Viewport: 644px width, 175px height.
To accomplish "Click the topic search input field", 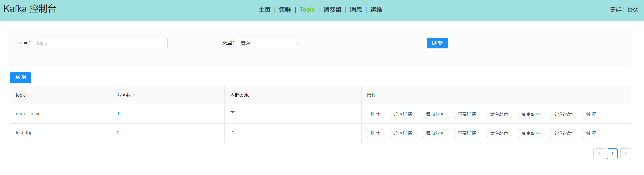I will point(100,43).
